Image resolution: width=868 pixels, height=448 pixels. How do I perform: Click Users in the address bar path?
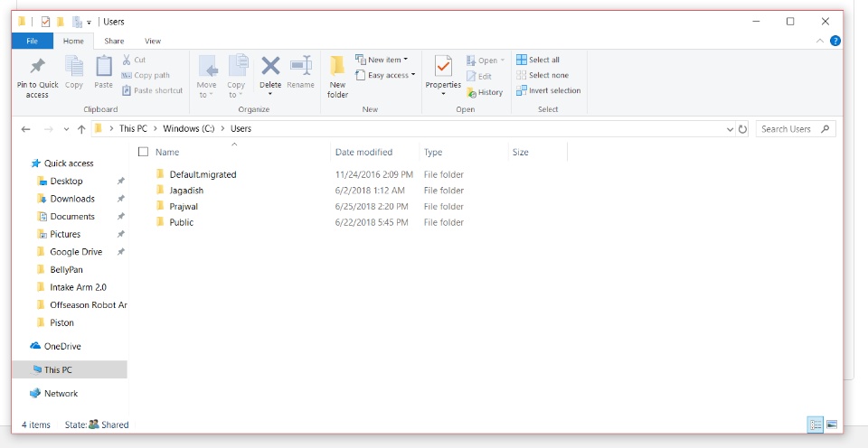point(241,128)
